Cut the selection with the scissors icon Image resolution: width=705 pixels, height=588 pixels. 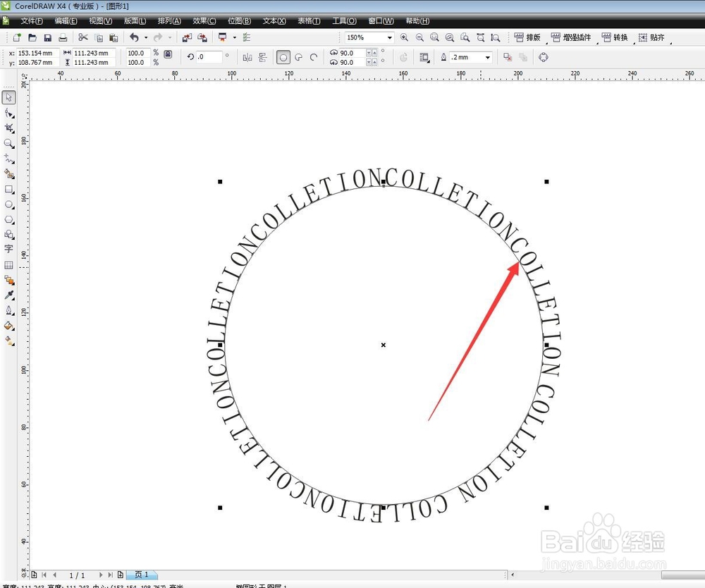click(82, 38)
